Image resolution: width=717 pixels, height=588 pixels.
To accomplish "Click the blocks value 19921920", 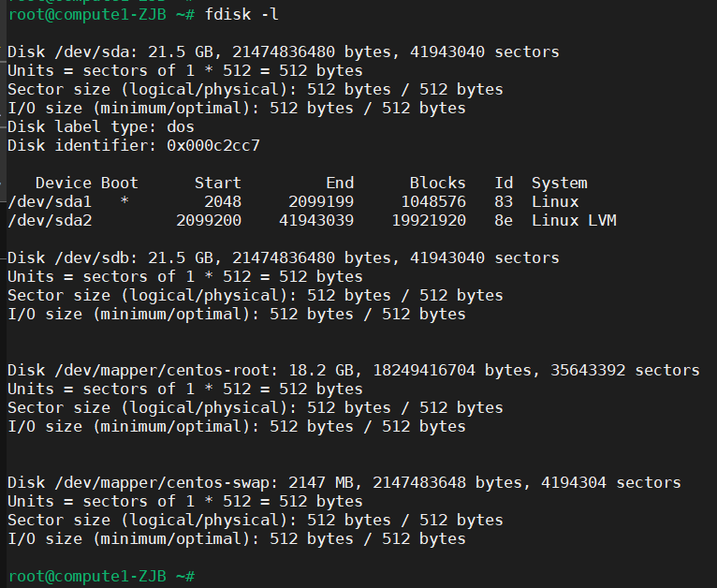I will [x=428, y=221].
